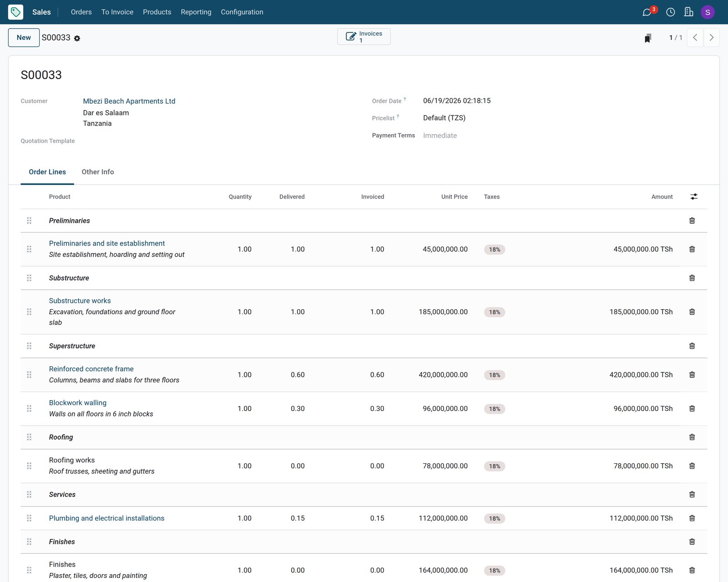Open the Sales app home icon
This screenshot has height=582, width=728.
[x=15, y=12]
